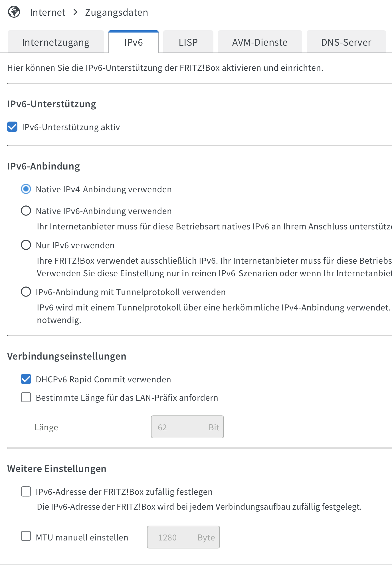Disable DHCPv6 Rapid Commit verwenden
Screen dimensions: 392x565
[x=26, y=379]
